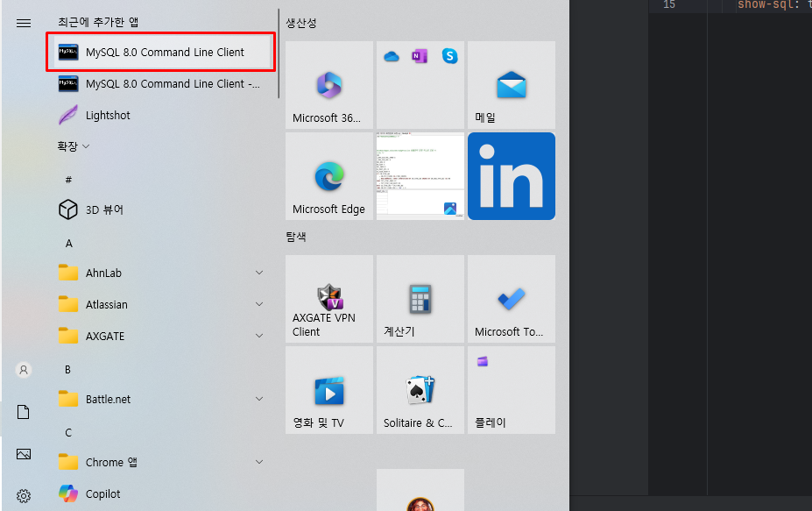Open the 플레이 folder tile
Image resolution: width=812 pixels, height=511 pixels.
(x=512, y=390)
